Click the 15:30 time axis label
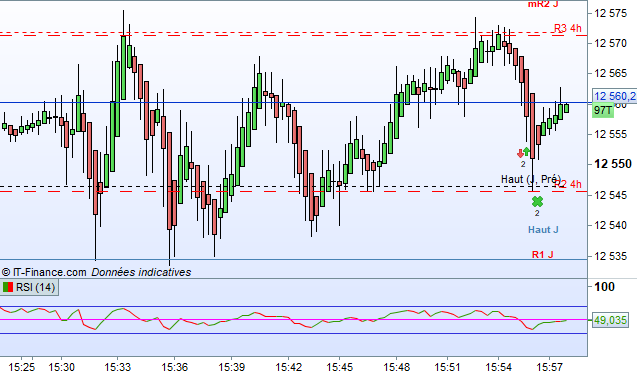Viewport: 637px width, 374px height. [x=62, y=367]
